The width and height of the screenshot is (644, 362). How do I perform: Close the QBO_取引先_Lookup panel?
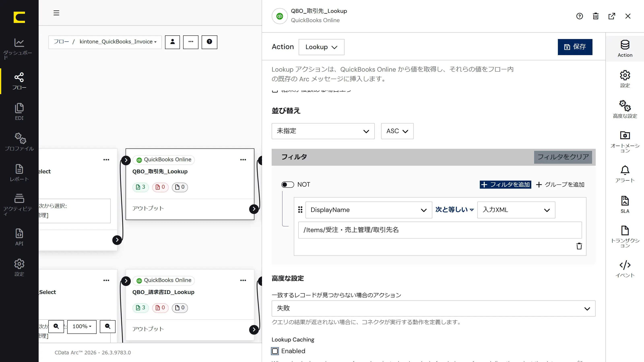click(628, 16)
